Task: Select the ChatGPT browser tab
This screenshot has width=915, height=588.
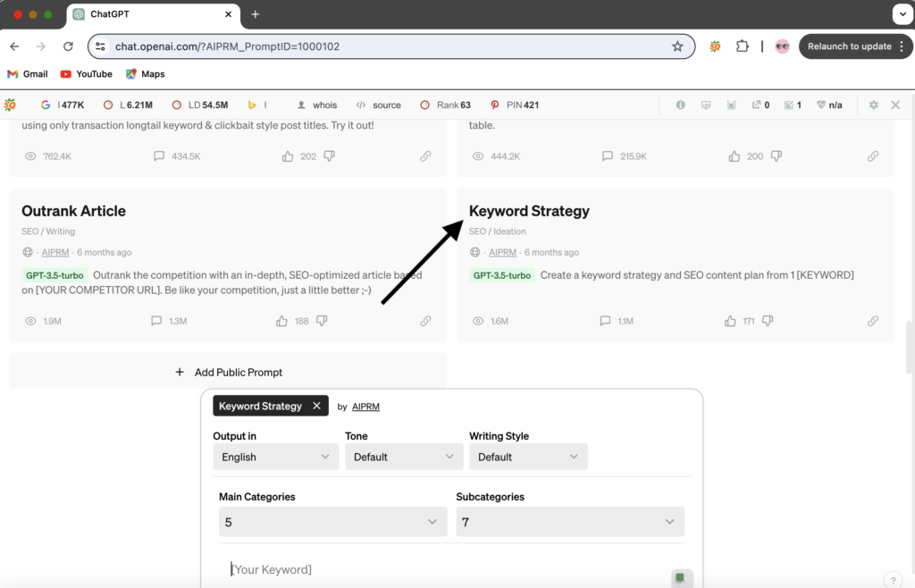Action: coord(154,14)
